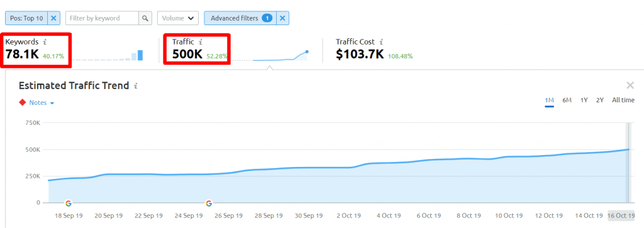Image resolution: width=644 pixels, height=228 pixels.
Task: Click the 52.28% traffic change figure
Action: [x=216, y=56]
